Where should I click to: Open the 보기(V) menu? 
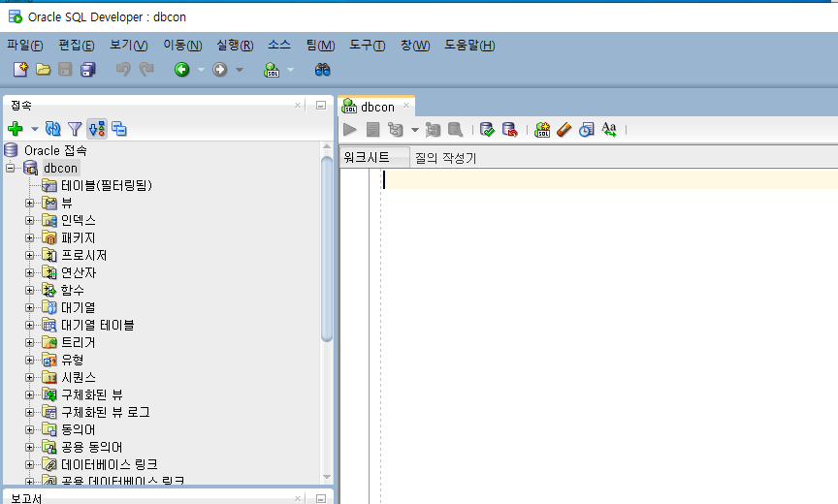tap(129, 45)
